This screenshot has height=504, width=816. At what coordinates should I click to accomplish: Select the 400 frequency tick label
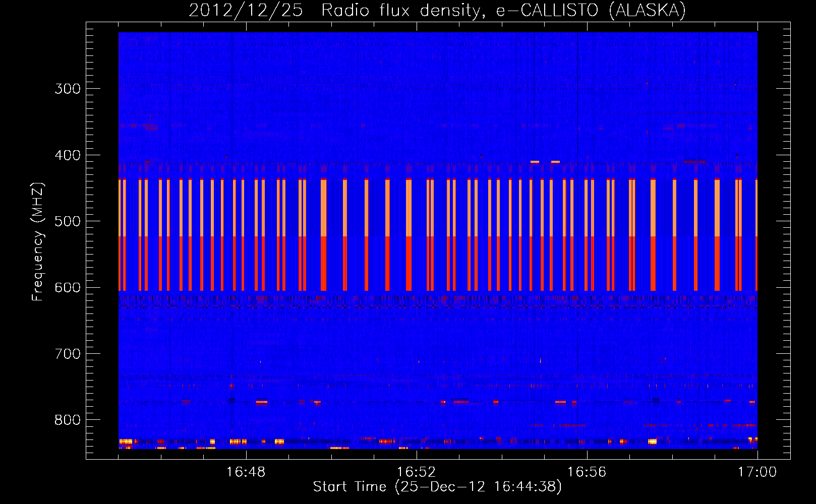68,155
